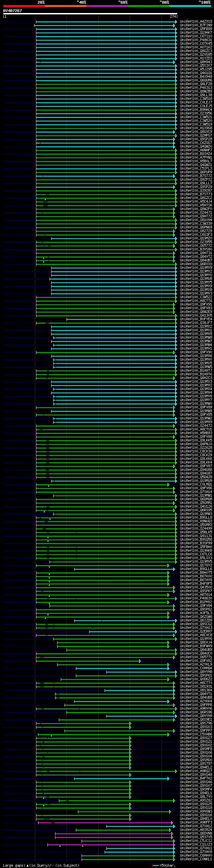Select hit label UniRef100_Q19MW0
The height and width of the screenshot is (868, 214).
pos(196,404)
